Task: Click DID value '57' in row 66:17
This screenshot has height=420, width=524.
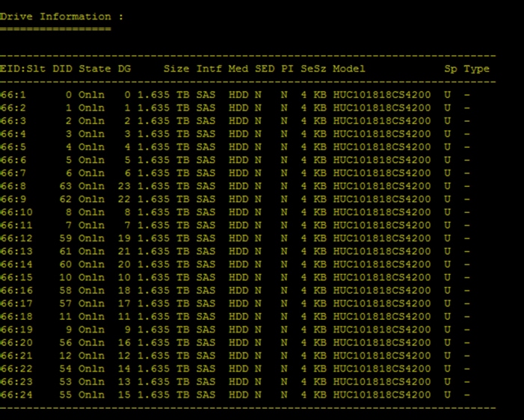Action: 66,303
